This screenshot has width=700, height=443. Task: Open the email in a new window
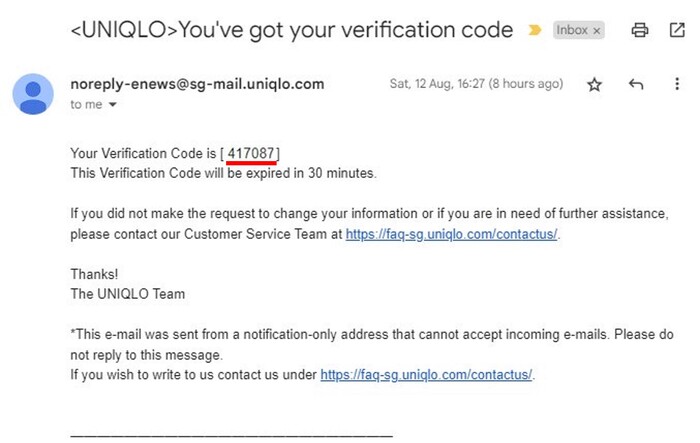click(x=676, y=31)
